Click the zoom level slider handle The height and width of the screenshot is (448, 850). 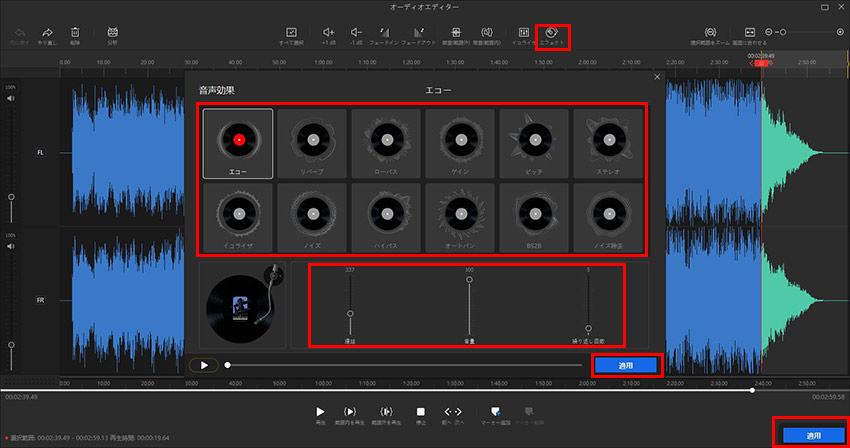(x=783, y=32)
